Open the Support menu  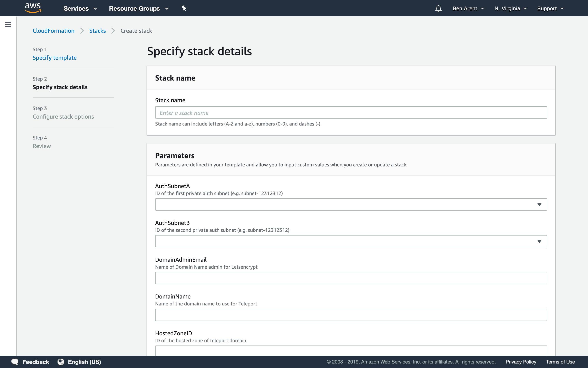click(x=550, y=9)
